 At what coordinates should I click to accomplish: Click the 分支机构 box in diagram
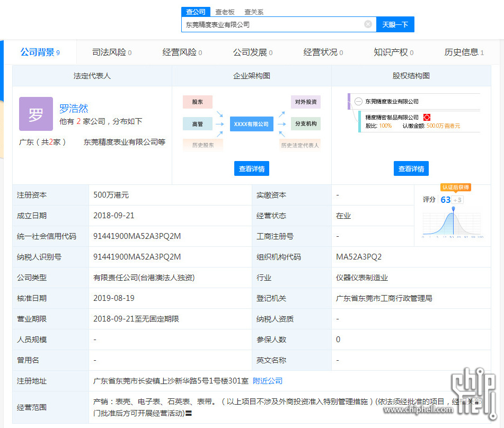[x=306, y=124]
